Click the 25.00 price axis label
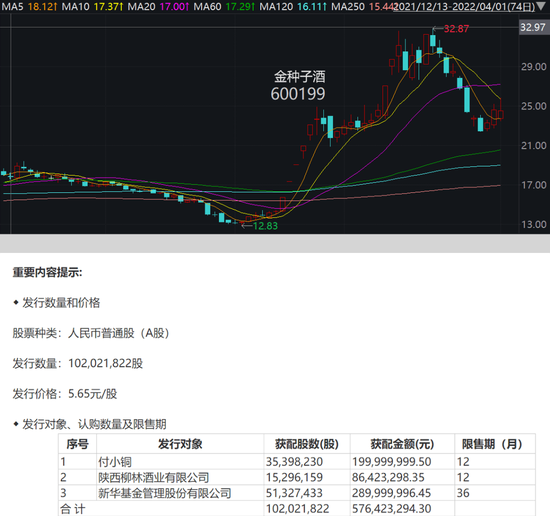The image size is (550, 516). 534,106
